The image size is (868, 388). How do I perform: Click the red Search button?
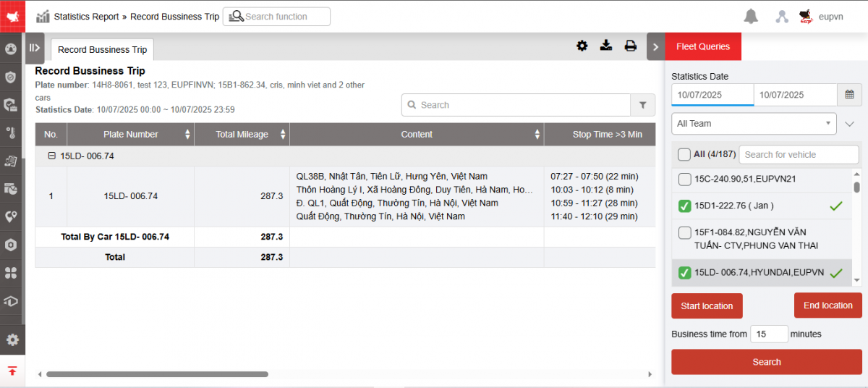click(766, 362)
